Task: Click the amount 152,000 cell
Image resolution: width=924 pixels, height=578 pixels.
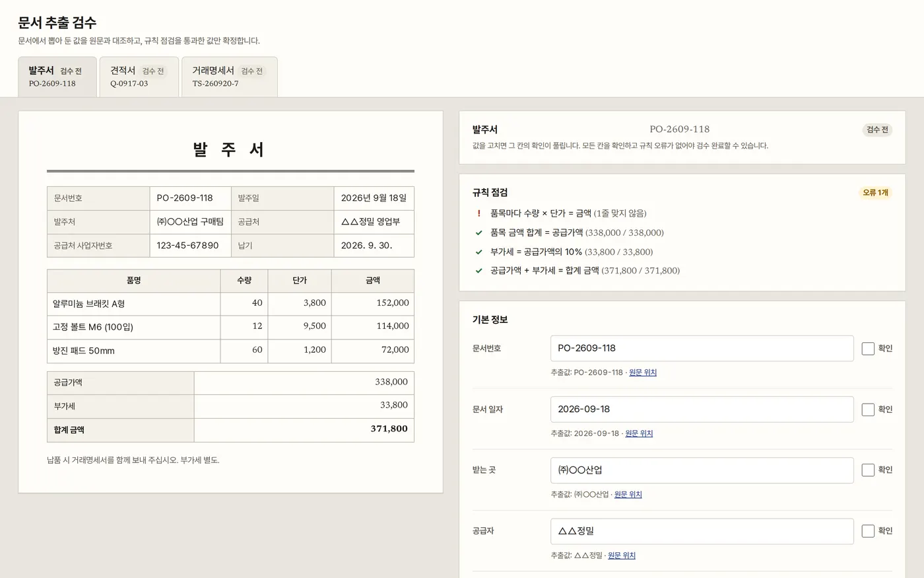Action: pyautogui.click(x=373, y=303)
